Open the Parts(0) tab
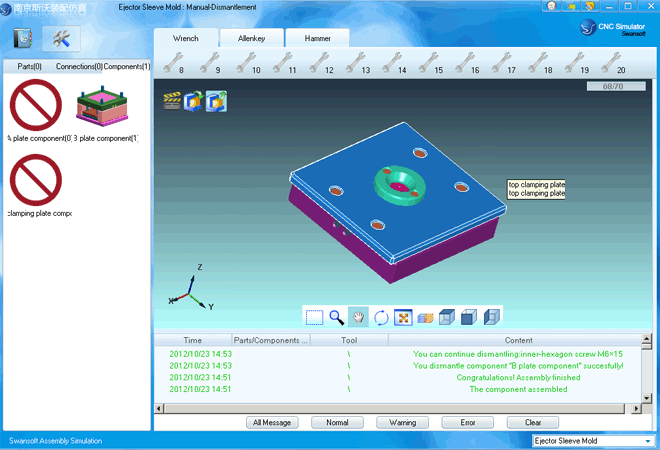 pyautogui.click(x=30, y=66)
